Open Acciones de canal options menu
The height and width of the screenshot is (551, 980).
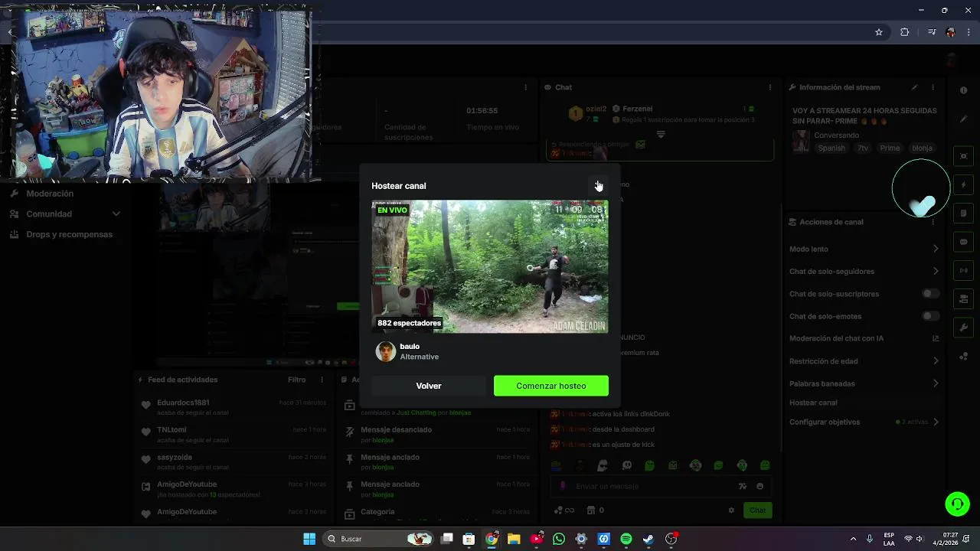pyautogui.click(x=933, y=222)
